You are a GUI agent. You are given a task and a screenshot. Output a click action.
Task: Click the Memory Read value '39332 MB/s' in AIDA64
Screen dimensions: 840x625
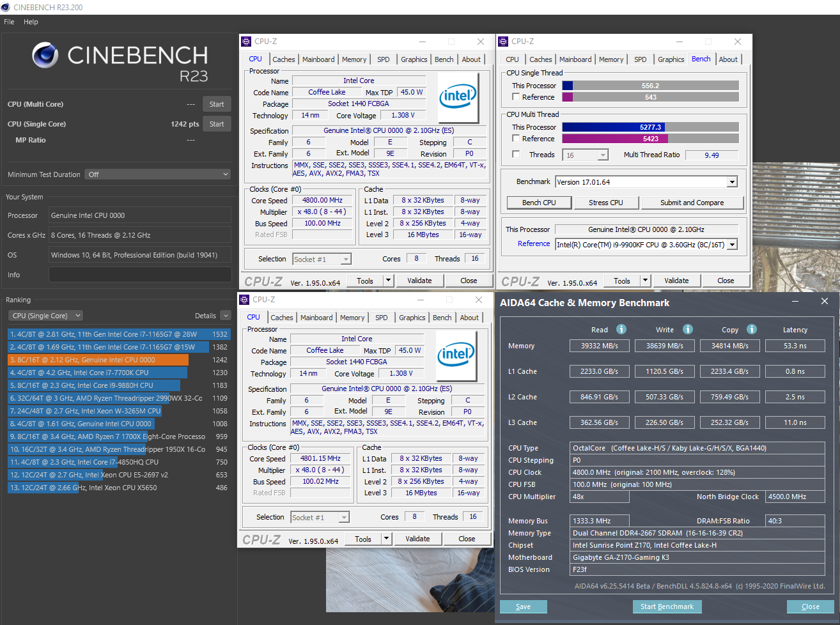(x=600, y=346)
